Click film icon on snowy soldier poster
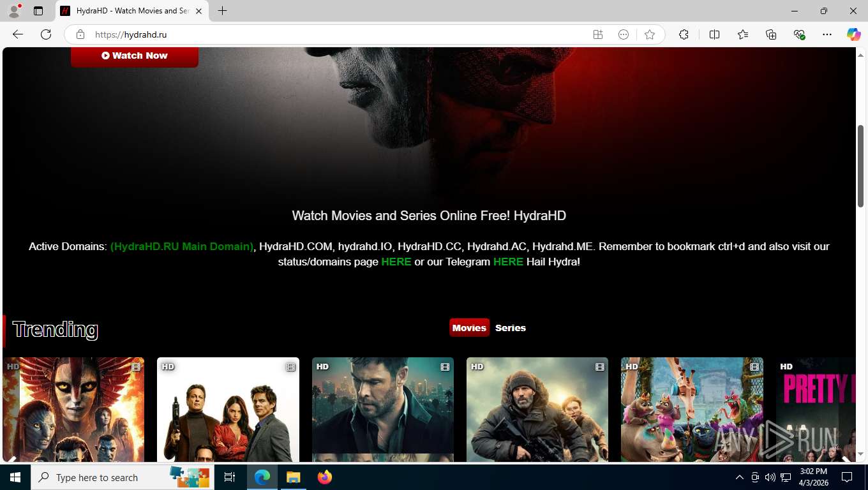This screenshot has width=868, height=490. [599, 367]
